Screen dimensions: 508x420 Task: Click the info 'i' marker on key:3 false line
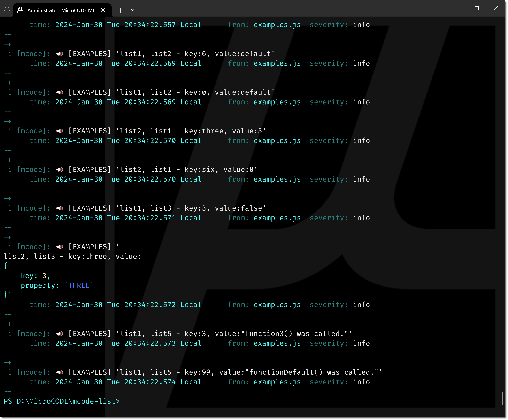(10, 208)
